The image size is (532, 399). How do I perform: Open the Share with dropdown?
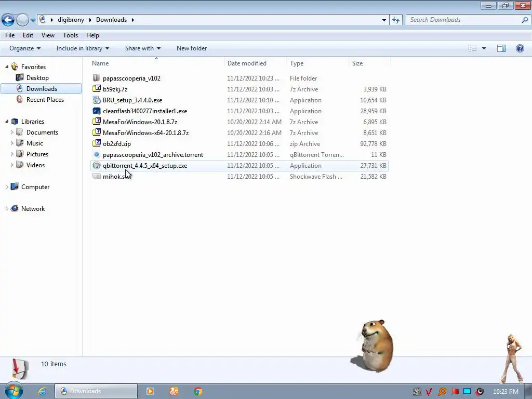coord(142,48)
